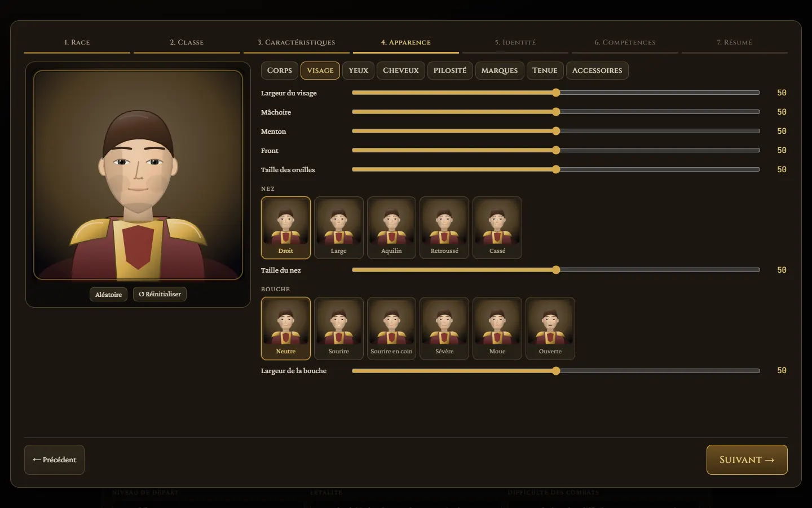Click the Aléatoire randomize button

pos(108,295)
